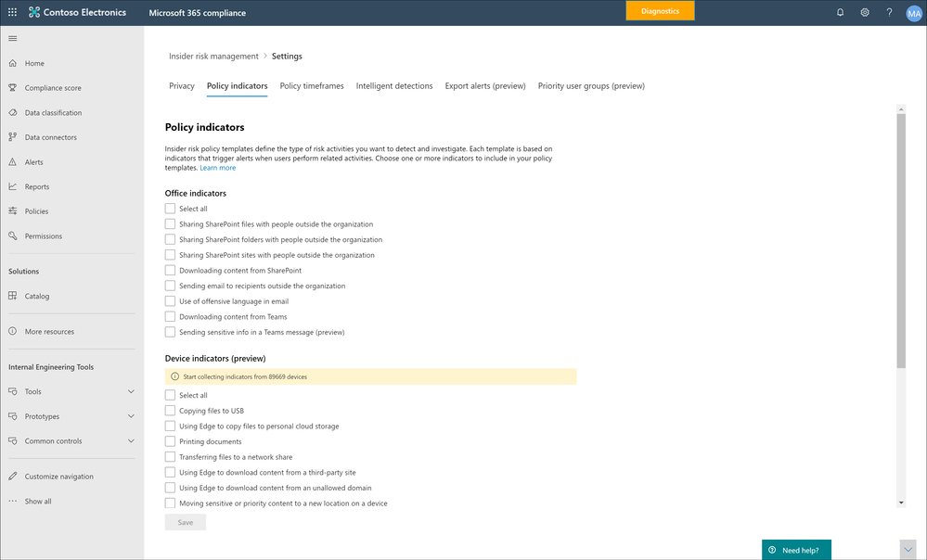Click the Learn more link
The image size is (927, 560).
point(218,168)
